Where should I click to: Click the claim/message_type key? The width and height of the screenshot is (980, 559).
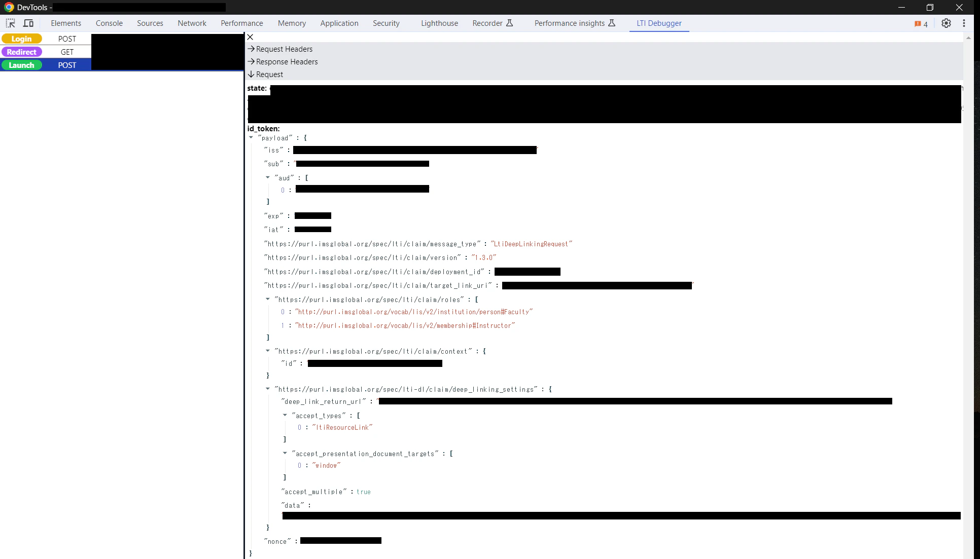(x=372, y=244)
